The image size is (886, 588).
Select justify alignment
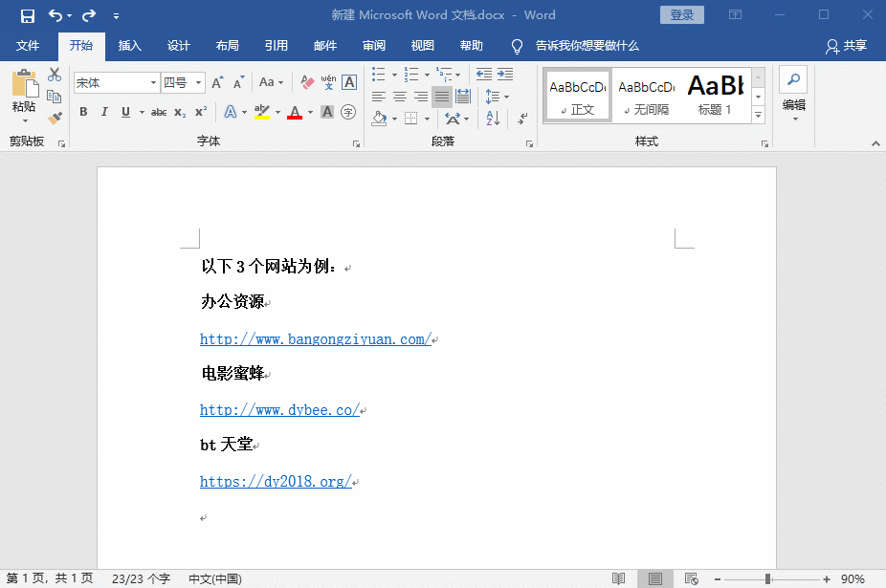click(442, 97)
